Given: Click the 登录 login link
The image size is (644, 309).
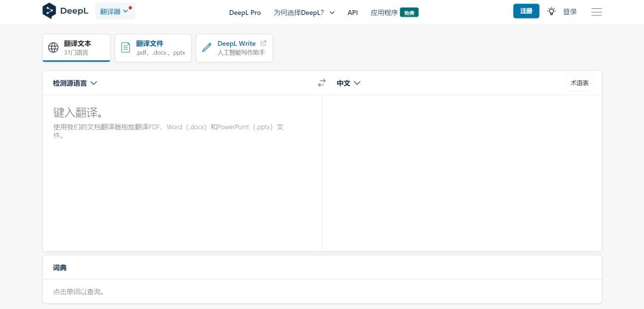Looking at the screenshot, I should (569, 12).
